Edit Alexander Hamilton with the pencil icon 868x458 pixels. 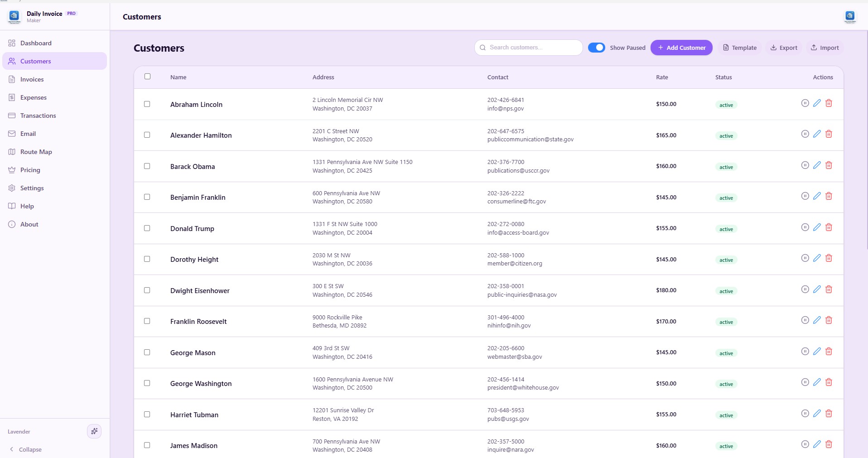(816, 134)
